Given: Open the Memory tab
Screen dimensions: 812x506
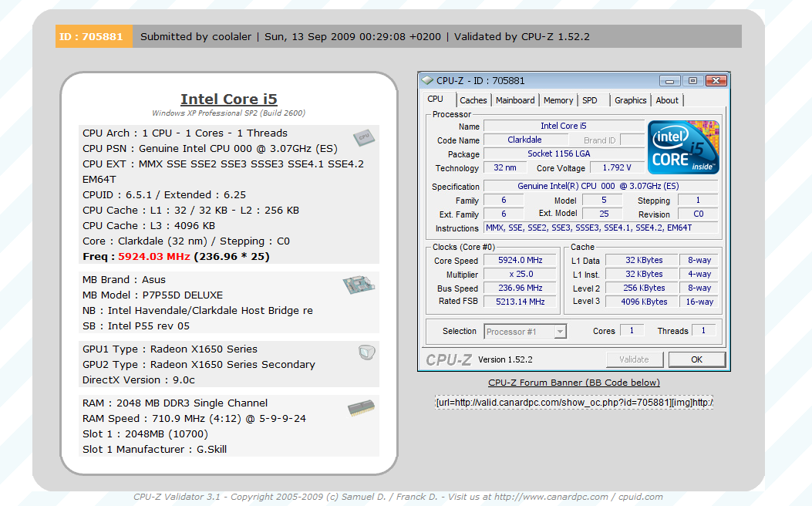Looking at the screenshot, I should pos(558,100).
